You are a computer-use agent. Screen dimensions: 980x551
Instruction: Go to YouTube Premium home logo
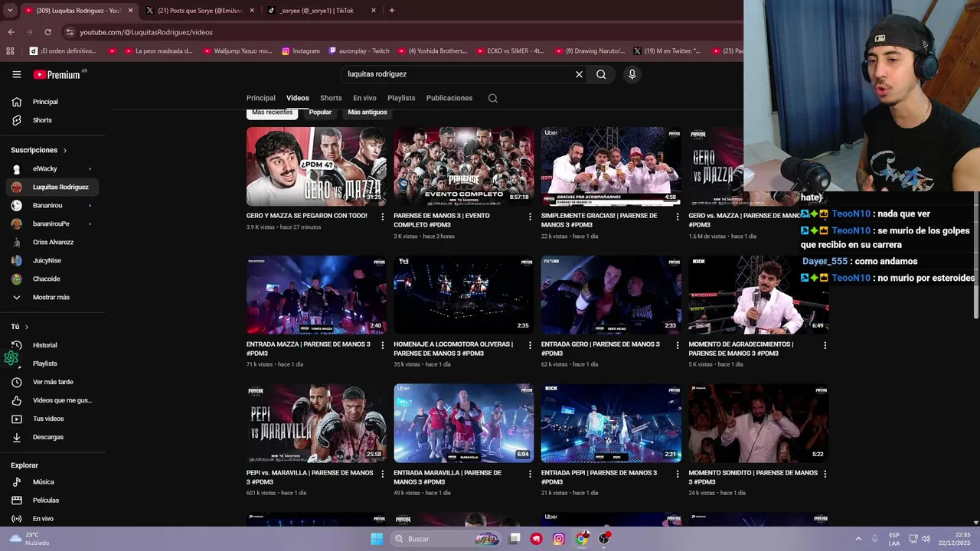pos(57,74)
